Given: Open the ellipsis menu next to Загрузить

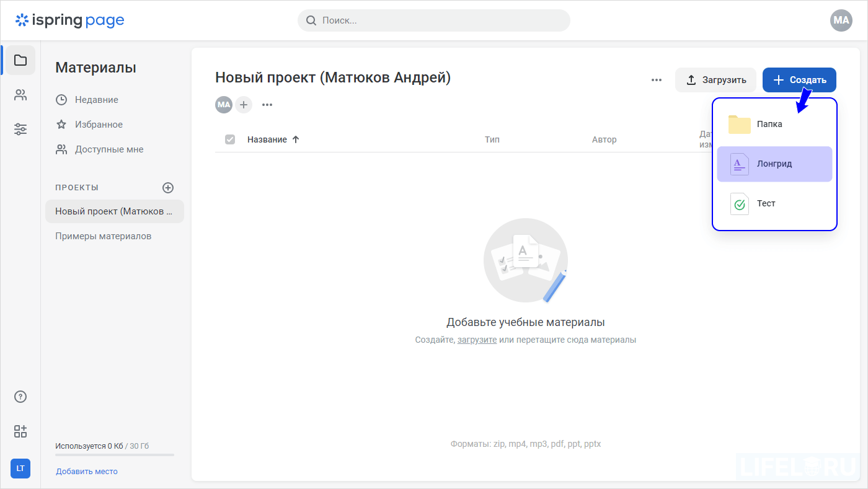Looking at the screenshot, I should coord(656,79).
